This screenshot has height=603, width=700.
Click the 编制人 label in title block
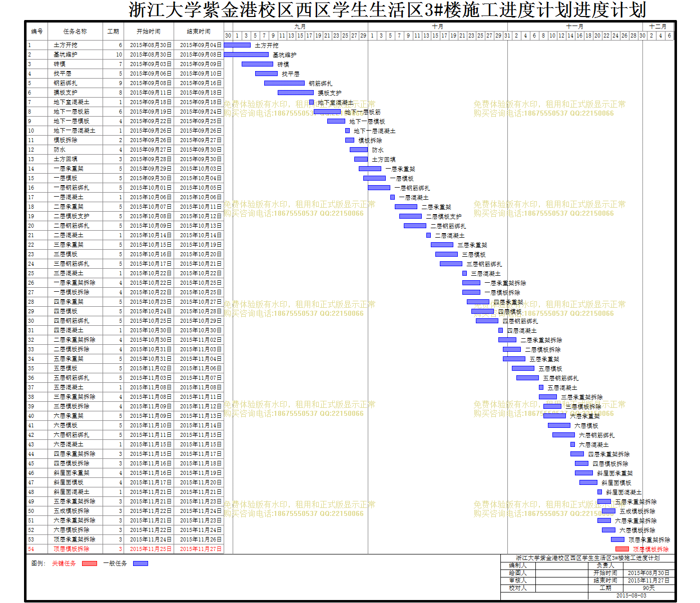(x=518, y=565)
